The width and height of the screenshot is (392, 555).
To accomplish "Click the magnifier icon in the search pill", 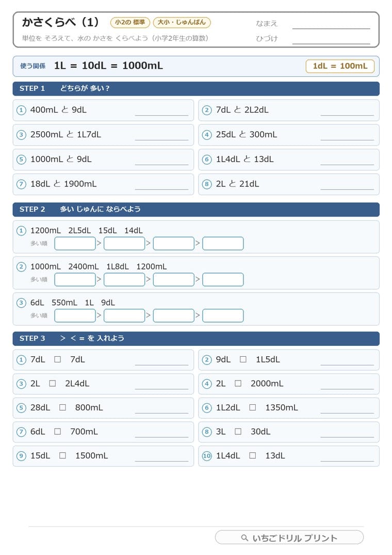I will click(244, 537).
